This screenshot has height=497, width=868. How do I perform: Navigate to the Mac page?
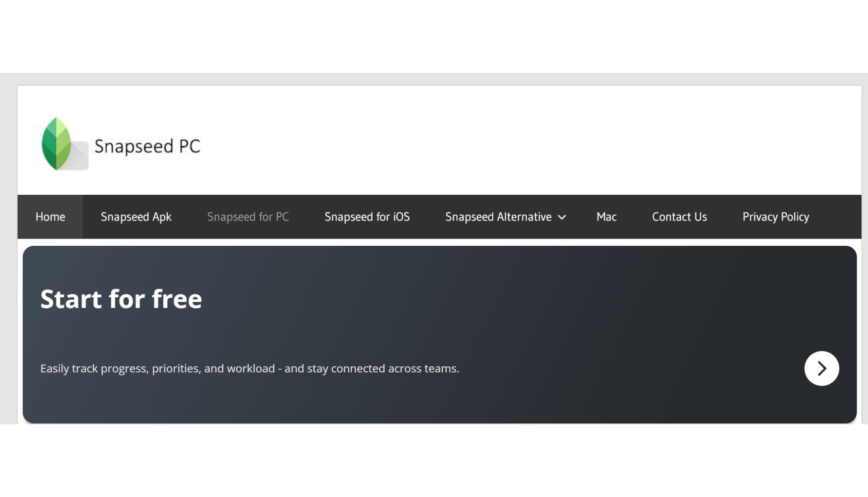point(606,217)
